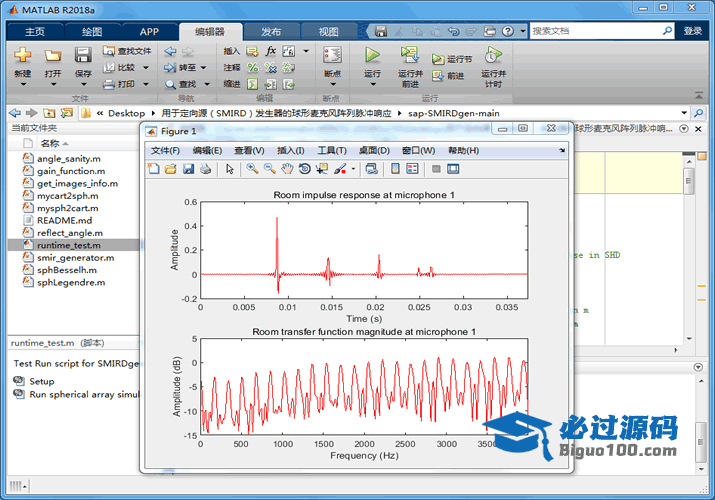Expand the New (新建) dropdown arrow

click(23, 84)
